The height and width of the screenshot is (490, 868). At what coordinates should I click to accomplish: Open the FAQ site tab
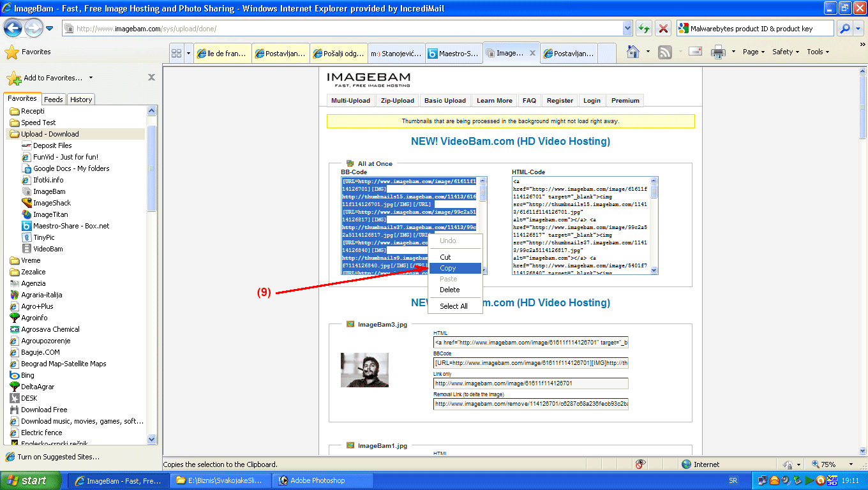(x=529, y=101)
